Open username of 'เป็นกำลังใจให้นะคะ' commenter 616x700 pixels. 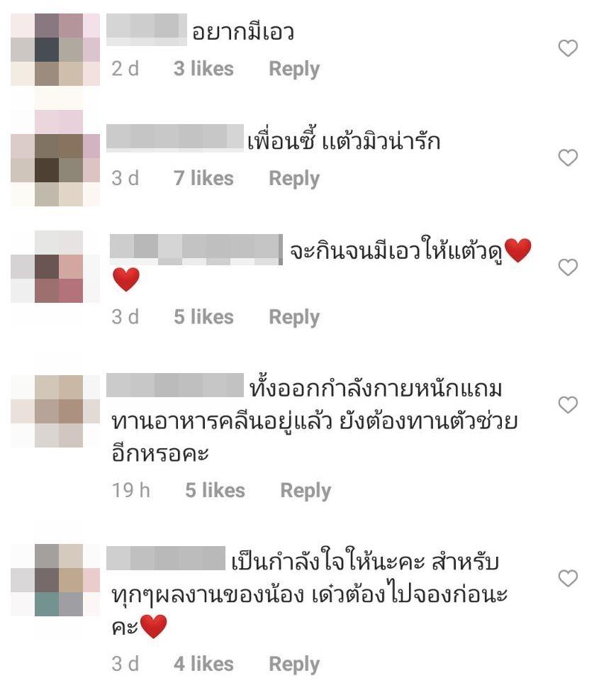pyautogui.click(x=166, y=558)
